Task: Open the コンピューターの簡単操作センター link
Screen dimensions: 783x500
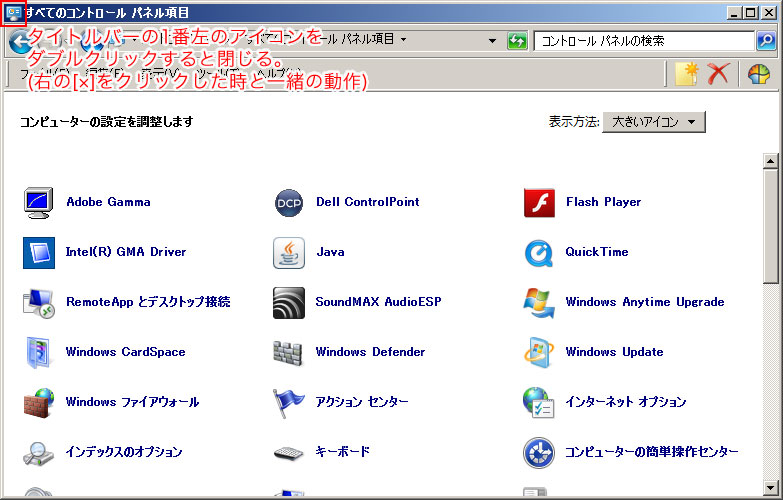Action: point(651,452)
